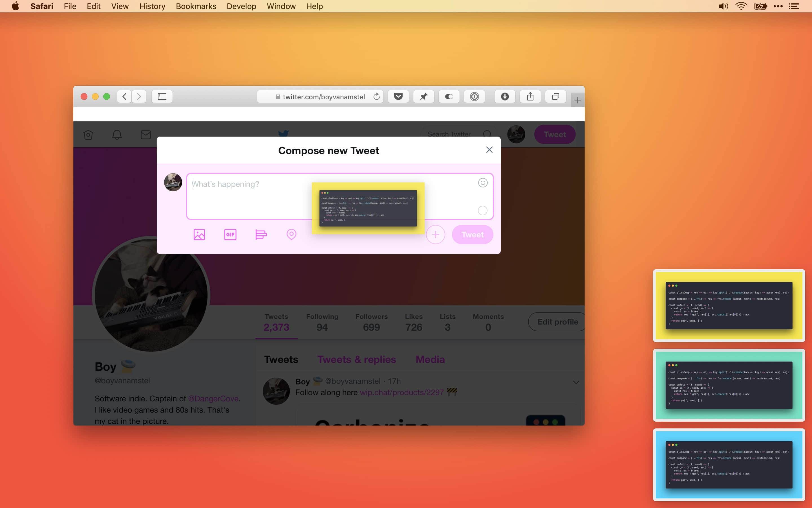Click the Tweet button in top navbar
This screenshot has width=812, height=508.
(555, 134)
